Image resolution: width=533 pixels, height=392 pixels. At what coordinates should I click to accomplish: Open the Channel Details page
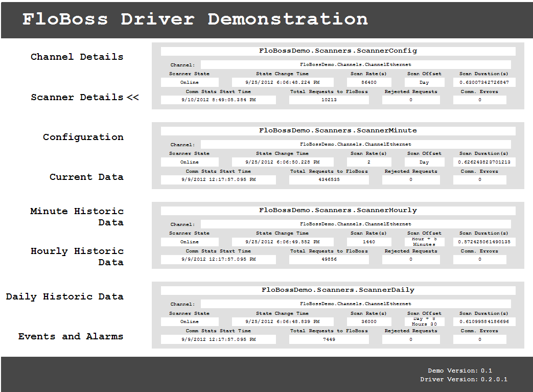tap(77, 57)
